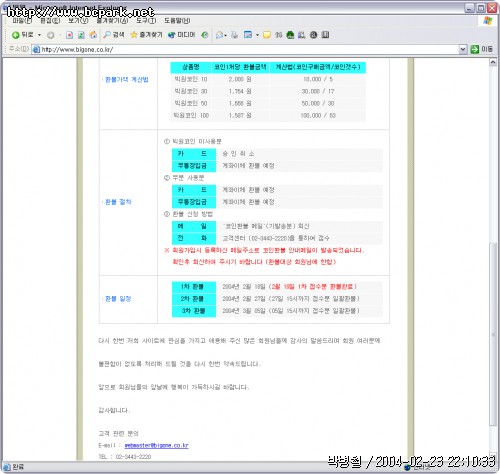Click the green 이동 (Go) button
Viewport: 500px width, 474px height.
pyautogui.click(x=481, y=49)
